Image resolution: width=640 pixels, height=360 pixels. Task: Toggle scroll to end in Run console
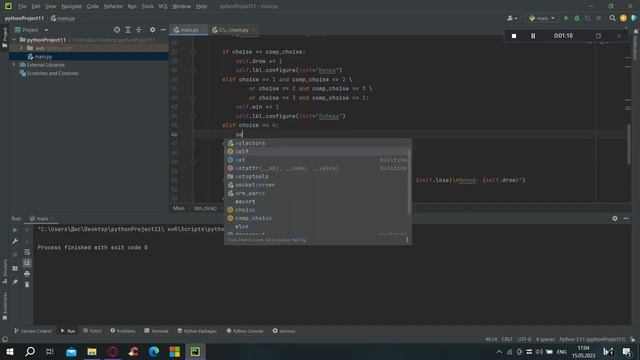click(x=27, y=263)
